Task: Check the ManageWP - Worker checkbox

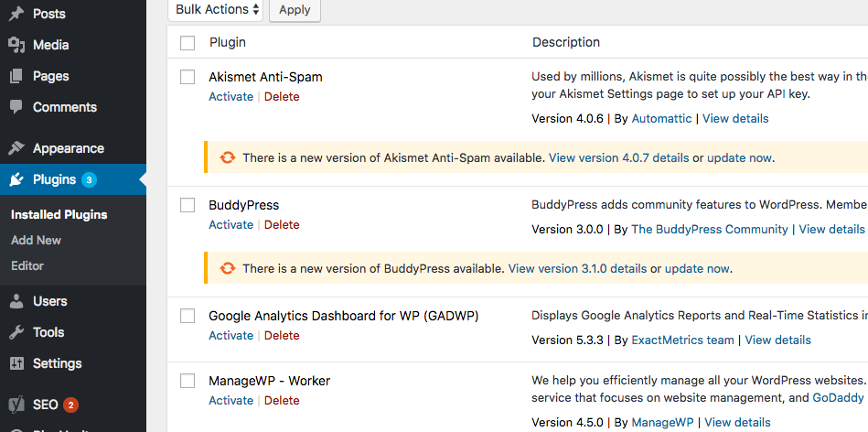Action: (x=188, y=381)
